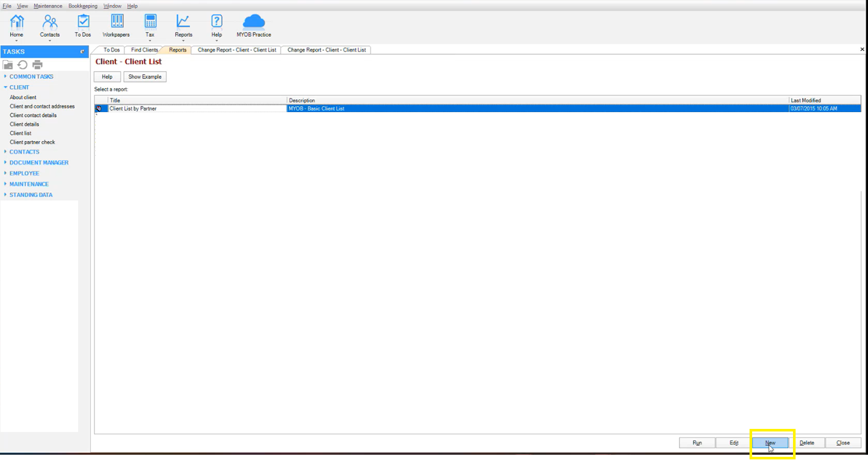This screenshot has width=868, height=463.
Task: Open the Home dropdown arrow
Action: [x=17, y=40]
